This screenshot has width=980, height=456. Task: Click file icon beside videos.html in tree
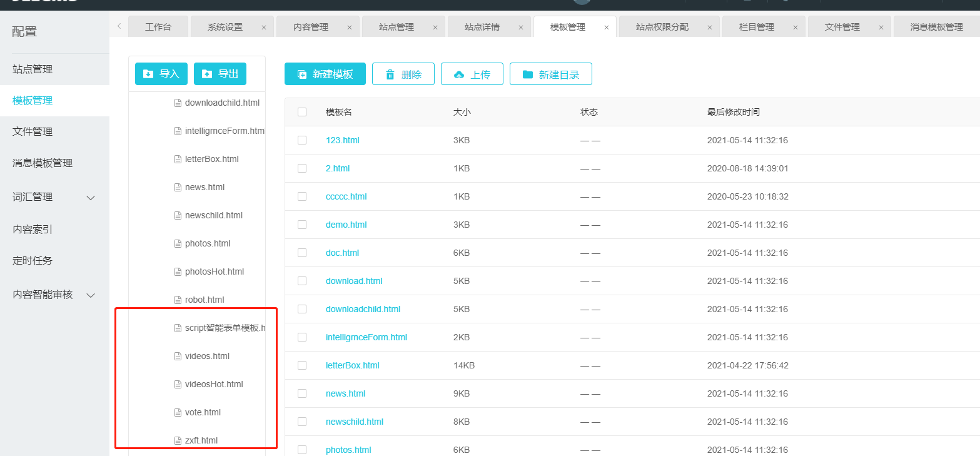(x=178, y=356)
